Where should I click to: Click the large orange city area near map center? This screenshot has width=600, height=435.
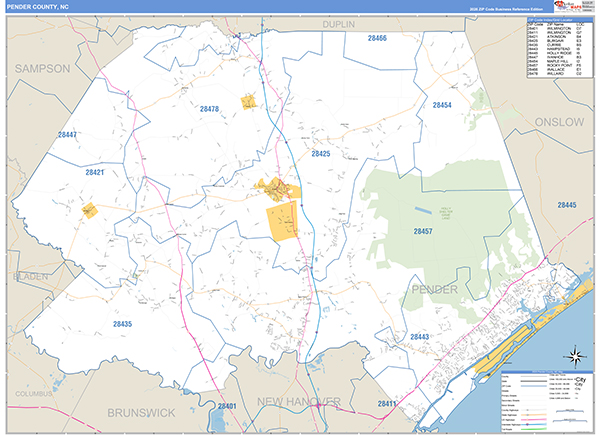pyautogui.click(x=282, y=220)
